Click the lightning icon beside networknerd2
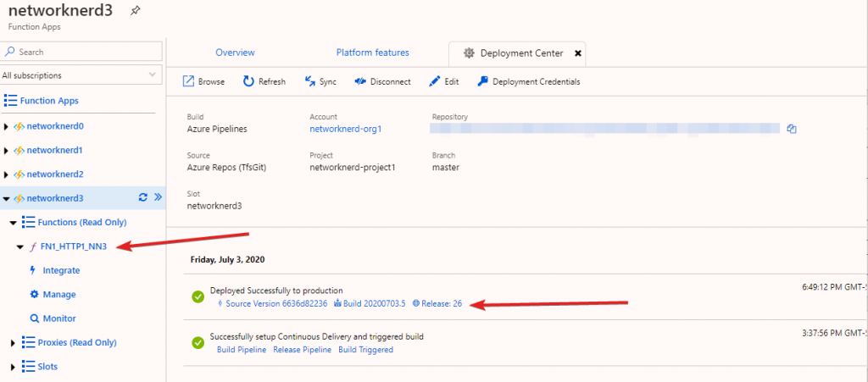This screenshot has width=868, height=382. [19, 174]
